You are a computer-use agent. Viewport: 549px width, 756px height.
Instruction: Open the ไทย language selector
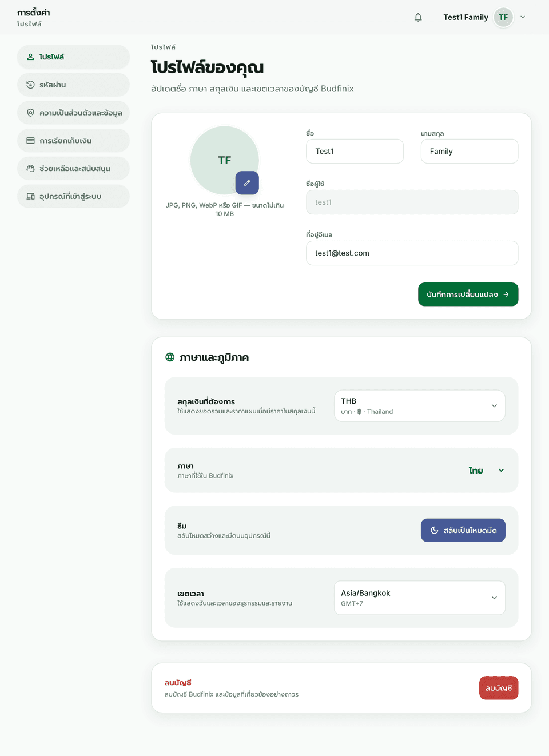pyautogui.click(x=486, y=471)
